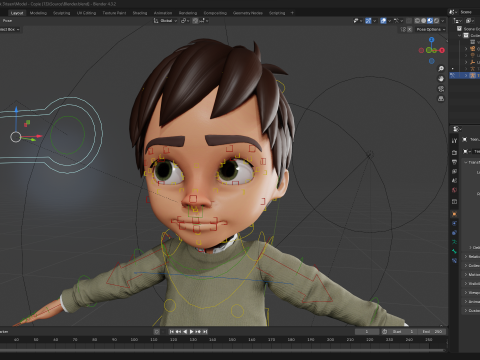Select rendered viewport shading icon

click(436, 21)
